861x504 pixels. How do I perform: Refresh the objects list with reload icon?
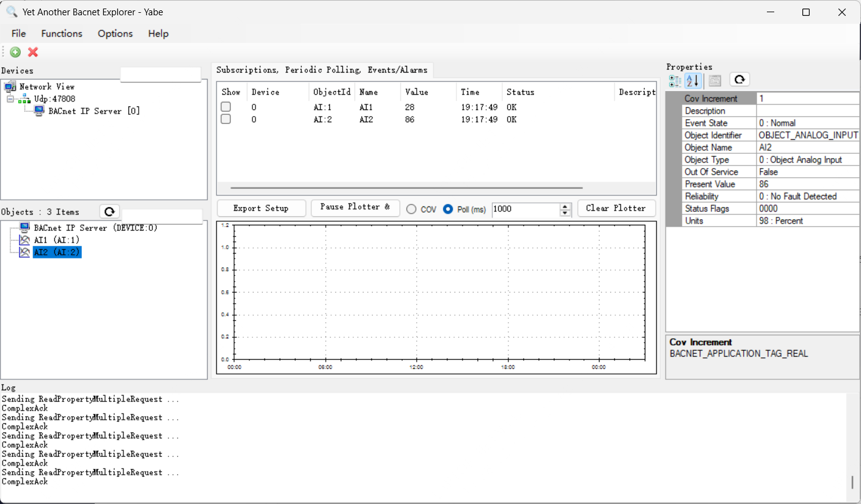pyautogui.click(x=109, y=211)
